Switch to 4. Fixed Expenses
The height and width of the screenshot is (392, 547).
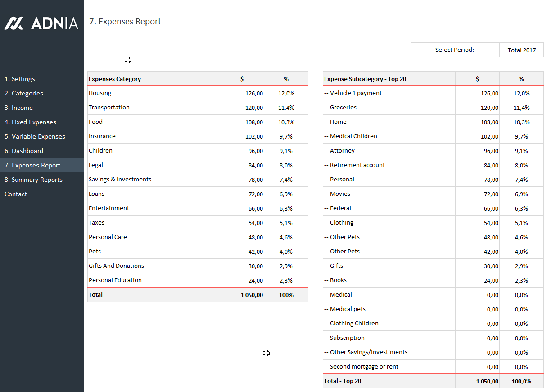30,122
